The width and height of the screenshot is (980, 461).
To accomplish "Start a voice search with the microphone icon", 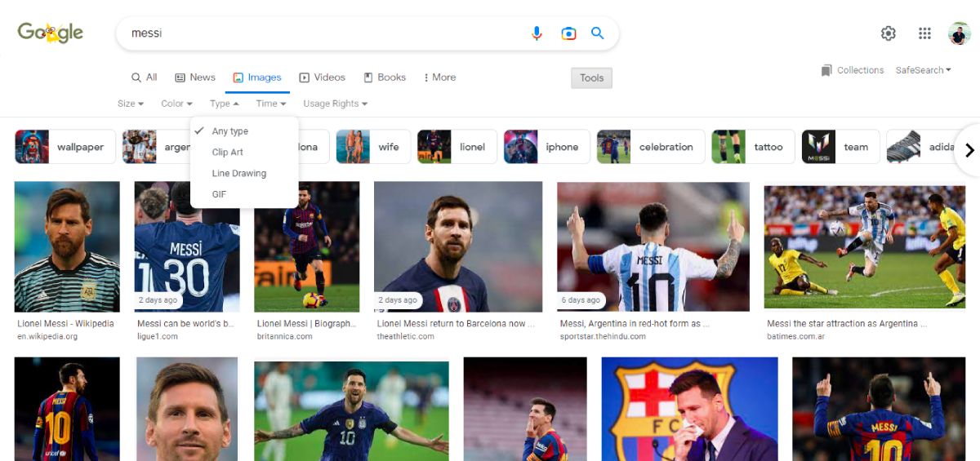I will tap(537, 33).
